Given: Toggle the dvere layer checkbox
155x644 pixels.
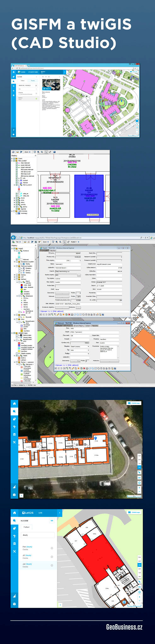Looking at the screenshot, I should click(17, 198).
